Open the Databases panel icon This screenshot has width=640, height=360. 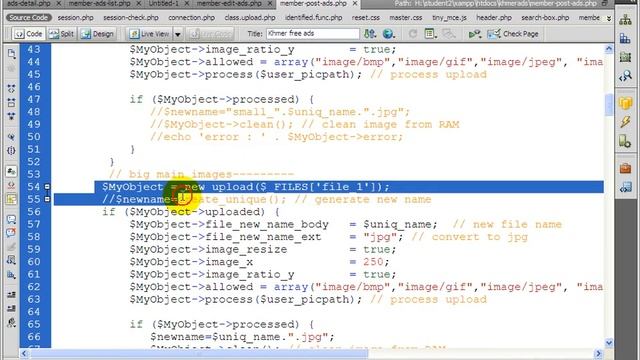pos(625,102)
